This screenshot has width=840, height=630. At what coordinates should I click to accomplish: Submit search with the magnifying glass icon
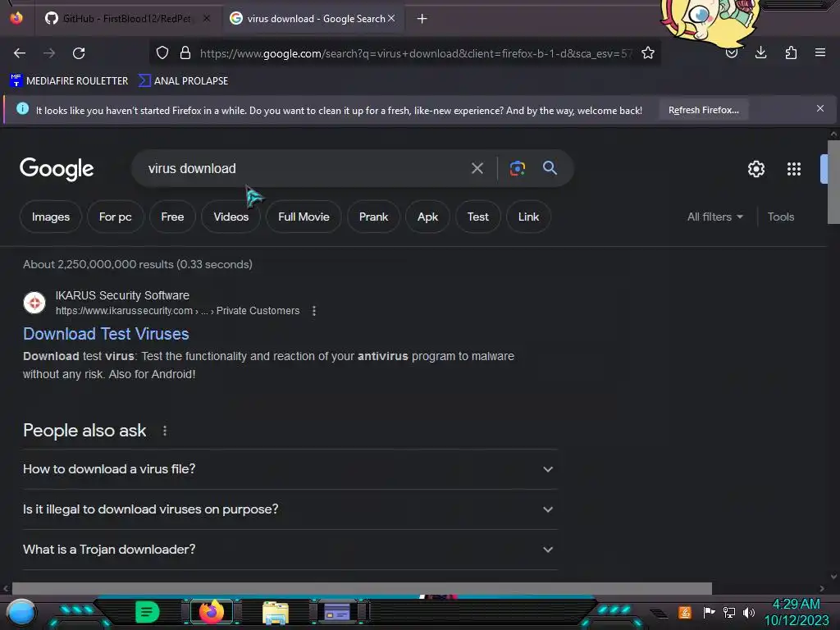550,167
